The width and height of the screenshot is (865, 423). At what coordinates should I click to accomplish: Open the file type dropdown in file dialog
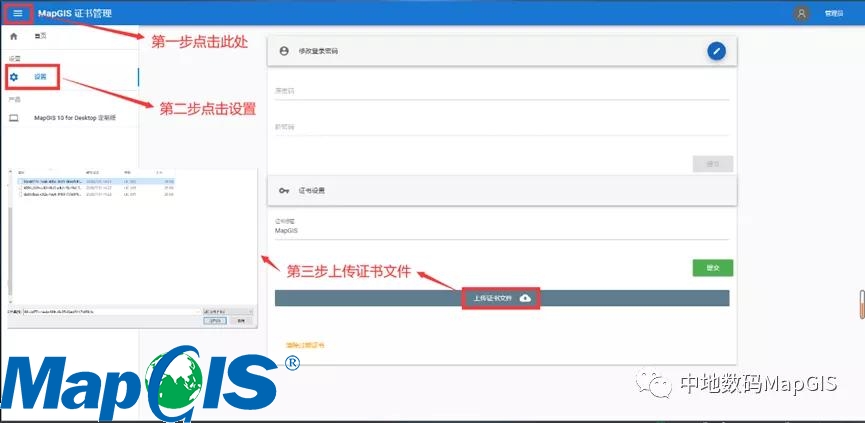click(x=228, y=312)
